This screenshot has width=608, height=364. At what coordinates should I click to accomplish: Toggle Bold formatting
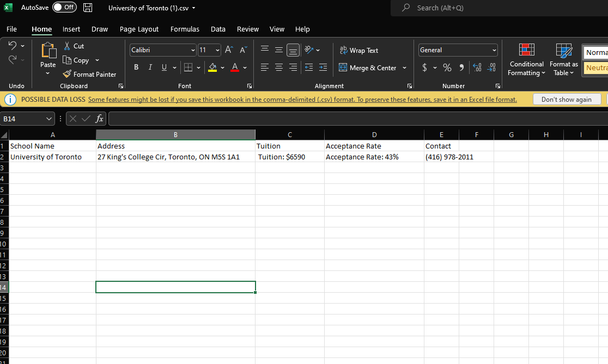click(x=136, y=67)
